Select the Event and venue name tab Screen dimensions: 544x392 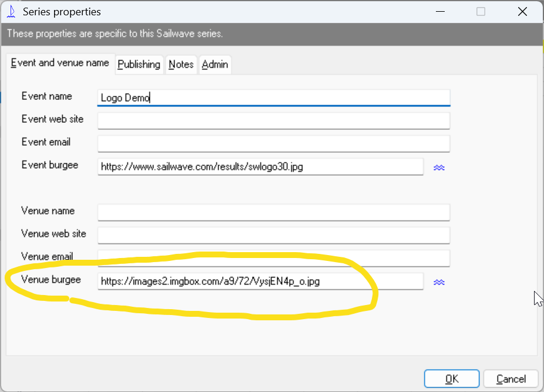click(x=60, y=63)
